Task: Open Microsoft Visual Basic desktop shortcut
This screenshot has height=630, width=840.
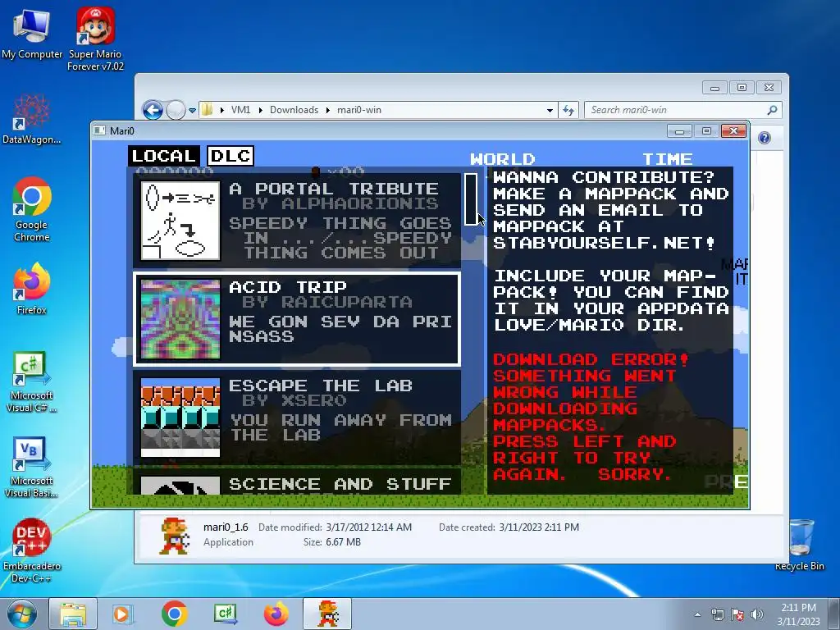Action: pos(32,468)
